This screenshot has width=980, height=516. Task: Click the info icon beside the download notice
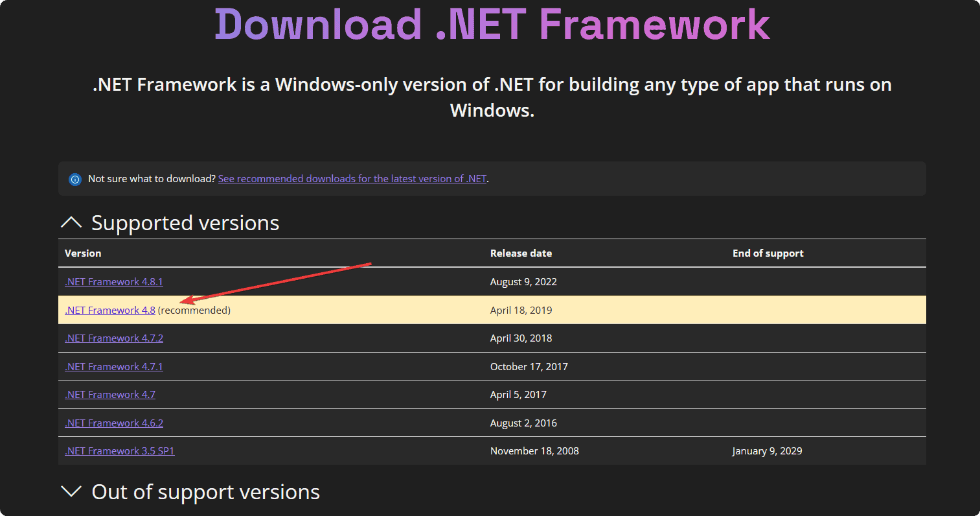pos(74,179)
